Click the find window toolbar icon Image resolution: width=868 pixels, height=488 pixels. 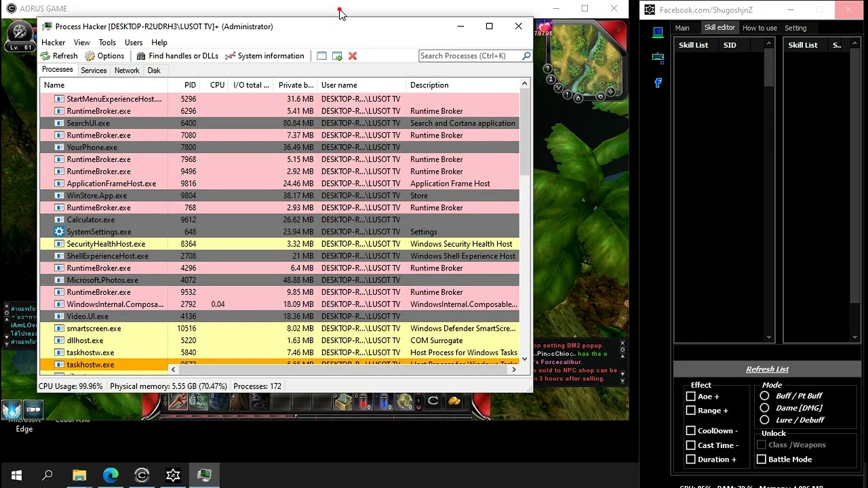coord(322,56)
